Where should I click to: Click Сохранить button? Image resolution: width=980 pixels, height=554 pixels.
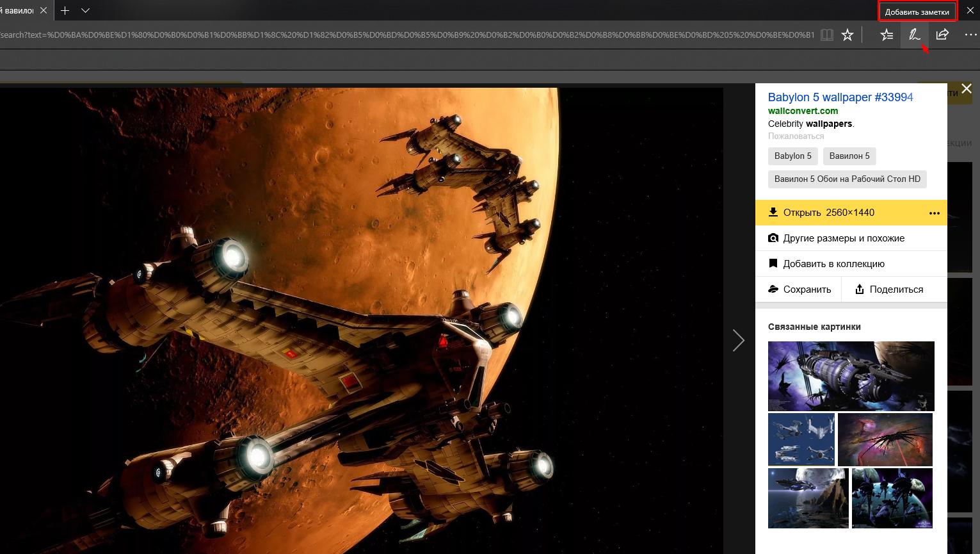[x=799, y=289]
